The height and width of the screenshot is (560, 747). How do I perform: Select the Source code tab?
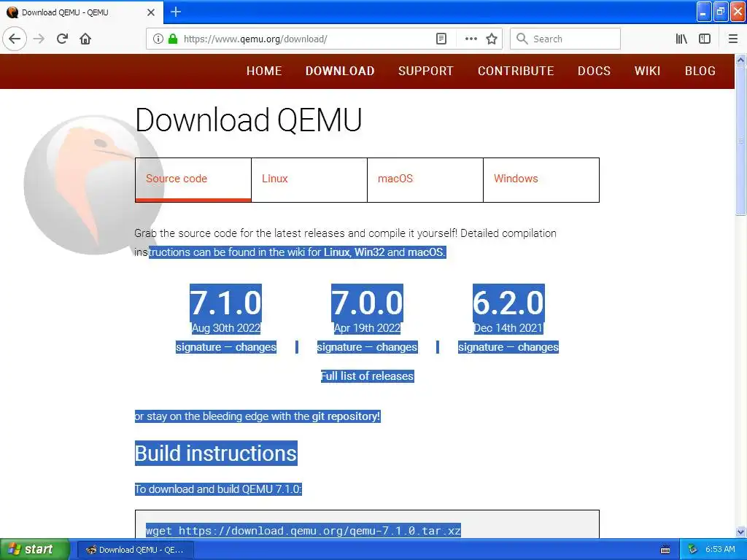[x=193, y=179]
